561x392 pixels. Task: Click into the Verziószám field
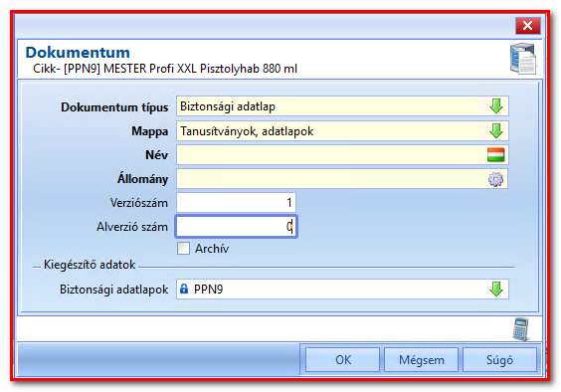point(236,203)
